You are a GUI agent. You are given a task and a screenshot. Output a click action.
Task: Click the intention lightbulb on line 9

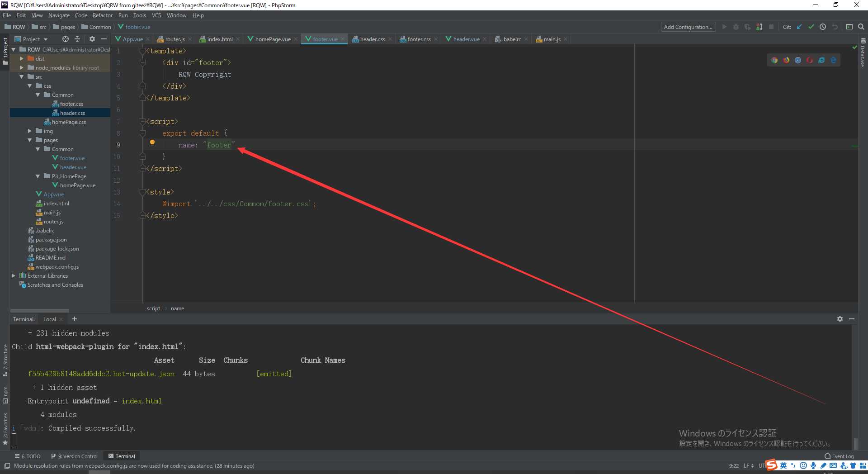[x=152, y=143]
